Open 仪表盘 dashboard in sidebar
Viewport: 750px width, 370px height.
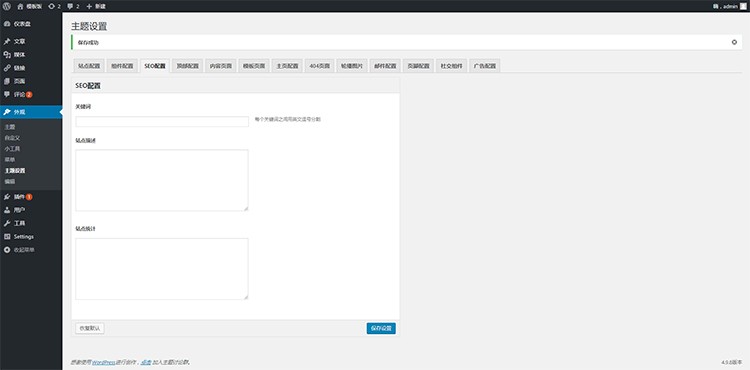(x=31, y=23)
